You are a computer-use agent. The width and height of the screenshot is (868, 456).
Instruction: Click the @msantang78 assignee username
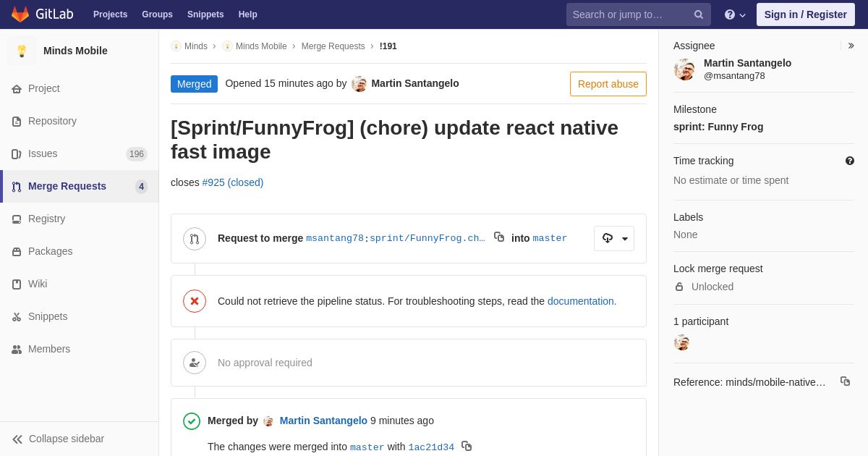[x=734, y=75]
